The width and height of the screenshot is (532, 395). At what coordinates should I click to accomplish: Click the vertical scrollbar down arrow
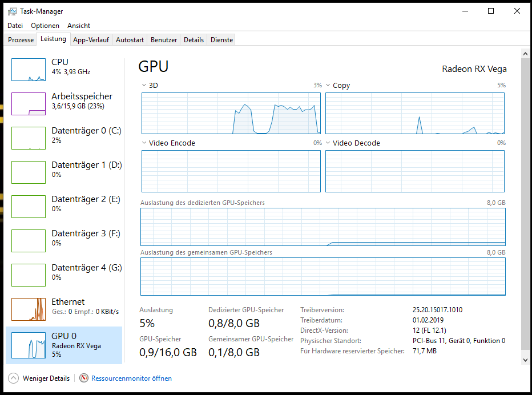click(x=525, y=360)
